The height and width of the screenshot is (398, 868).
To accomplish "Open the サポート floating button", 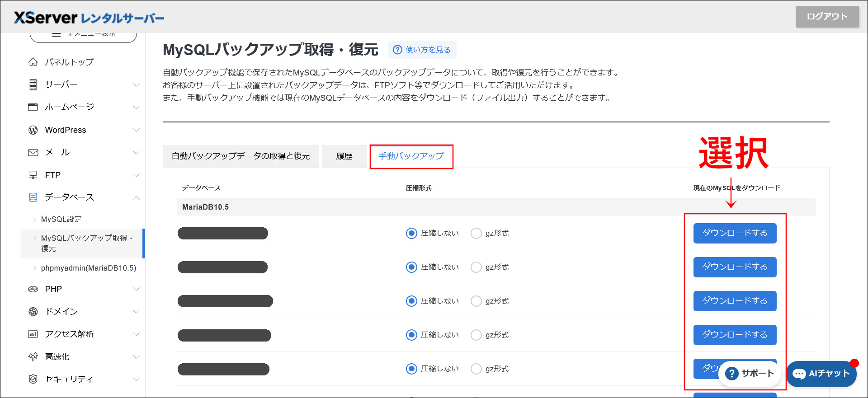I will click(750, 374).
